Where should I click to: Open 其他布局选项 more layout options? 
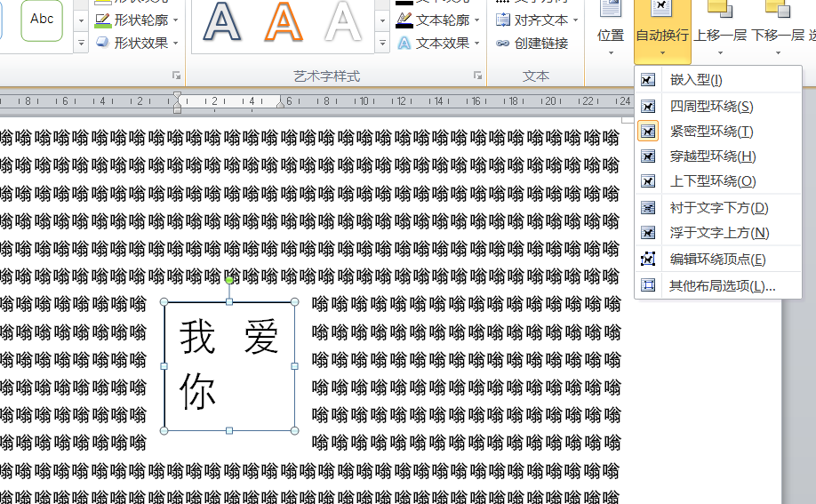pos(722,286)
